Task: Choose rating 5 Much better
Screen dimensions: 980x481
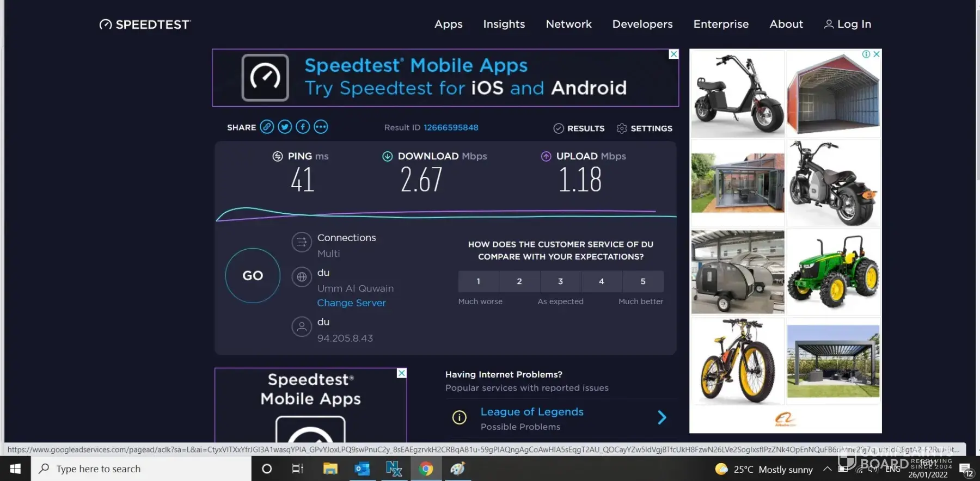Action: tap(642, 281)
